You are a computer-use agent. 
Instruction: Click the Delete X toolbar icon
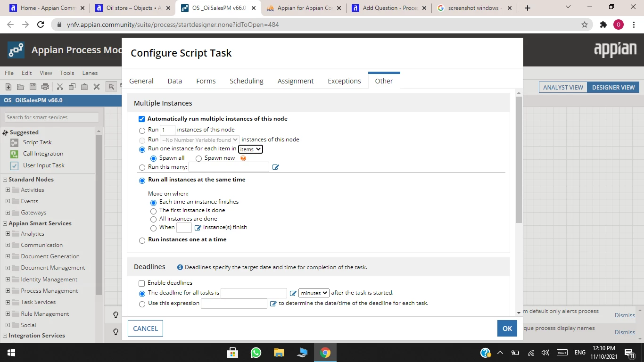(97, 87)
